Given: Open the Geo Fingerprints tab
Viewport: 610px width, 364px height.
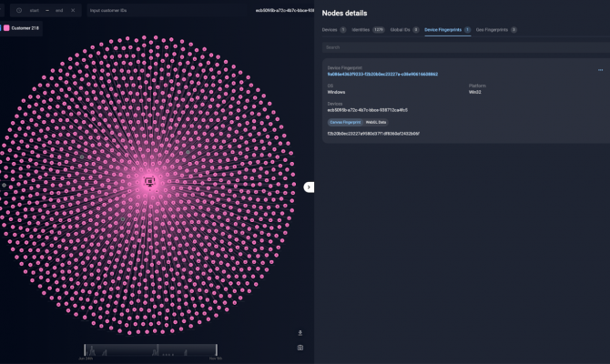Looking at the screenshot, I should coord(496,30).
